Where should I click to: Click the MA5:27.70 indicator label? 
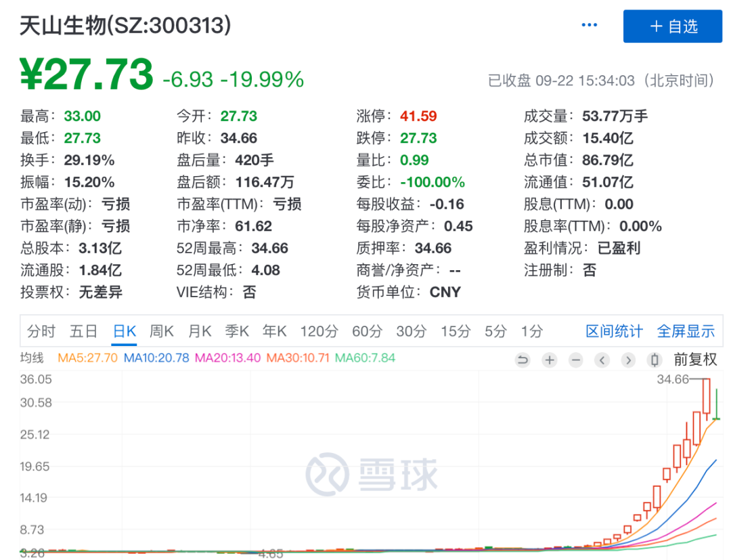click(87, 358)
